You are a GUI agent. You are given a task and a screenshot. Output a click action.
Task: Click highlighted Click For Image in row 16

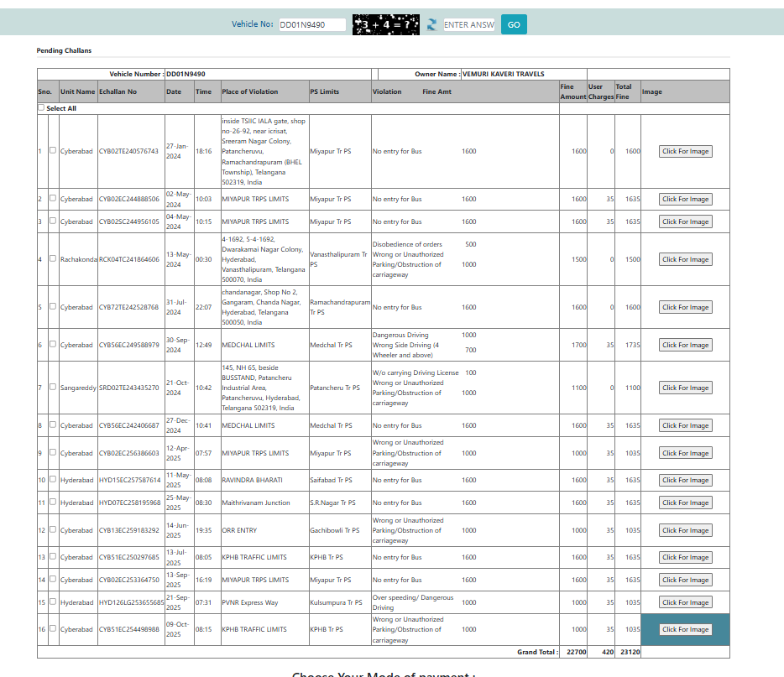click(685, 630)
